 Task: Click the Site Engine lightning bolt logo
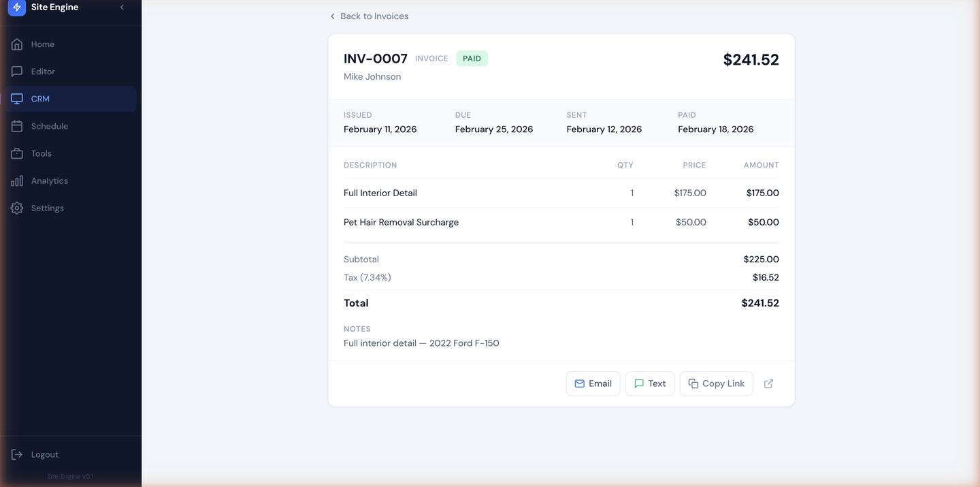pyautogui.click(x=16, y=7)
